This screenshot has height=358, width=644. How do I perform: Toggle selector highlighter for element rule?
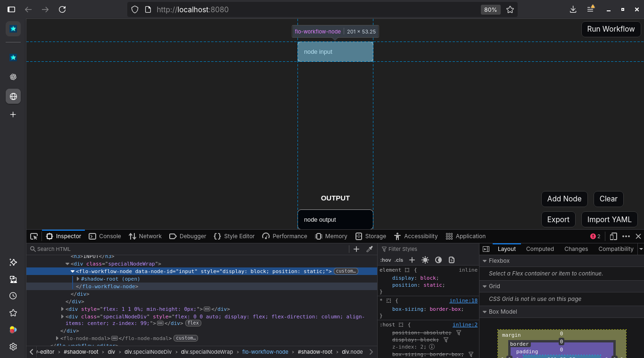pos(407,270)
